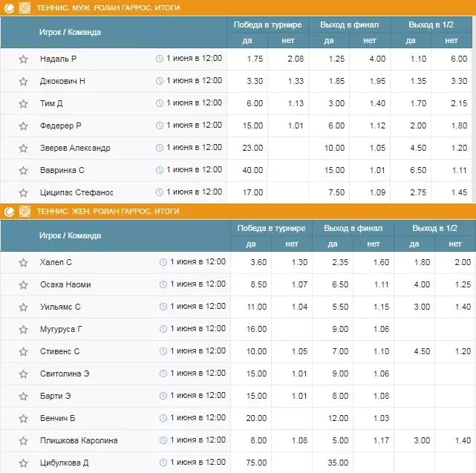
Task: Click star beside Циципас Стефанос
Action: point(23,192)
